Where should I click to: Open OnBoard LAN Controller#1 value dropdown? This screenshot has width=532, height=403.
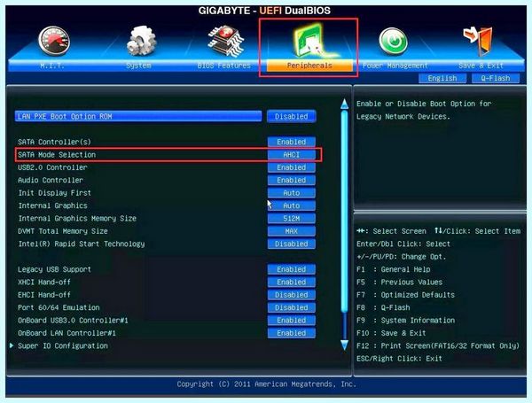click(292, 333)
